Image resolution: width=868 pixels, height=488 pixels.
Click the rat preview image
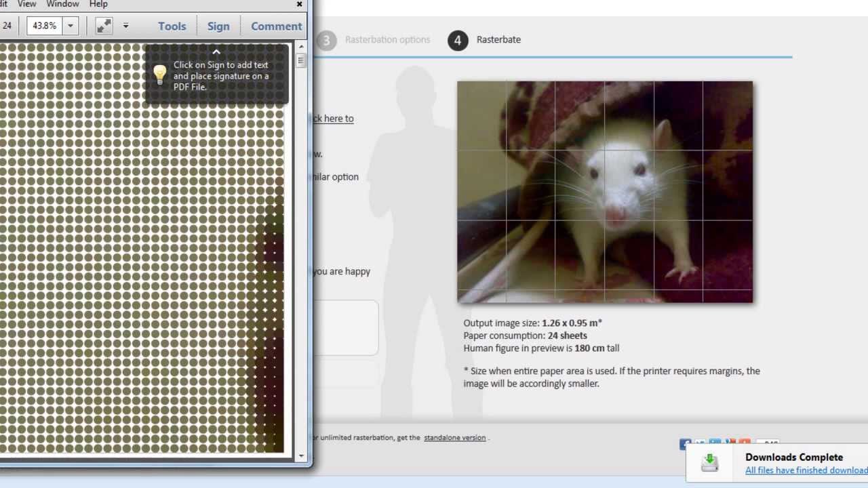pos(605,192)
